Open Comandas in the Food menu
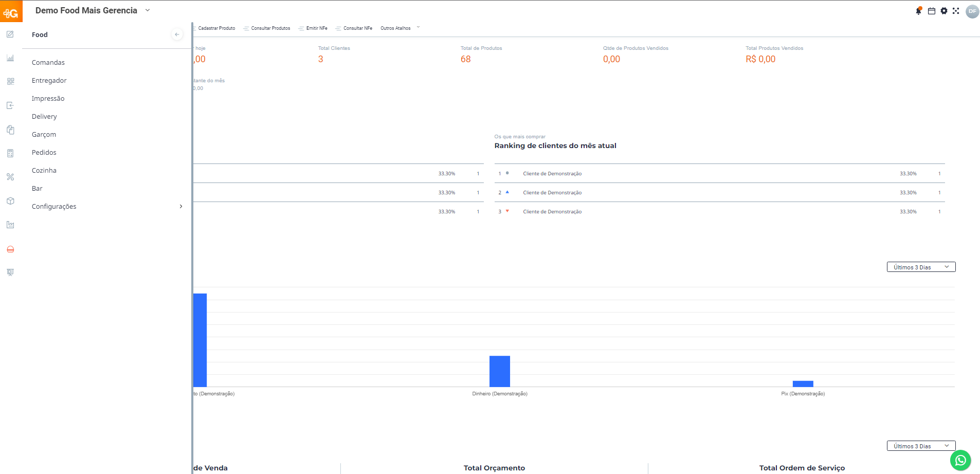The height and width of the screenshot is (474, 980). pos(48,62)
